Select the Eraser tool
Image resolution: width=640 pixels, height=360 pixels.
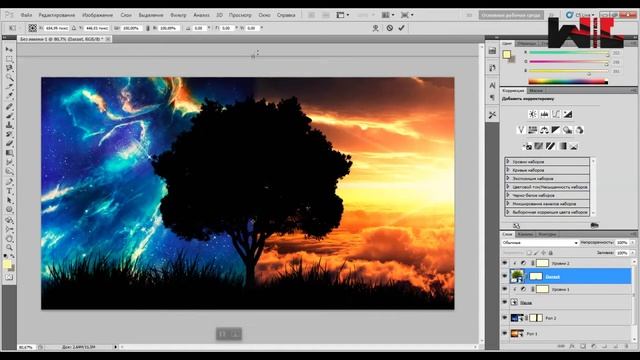tap(9, 143)
